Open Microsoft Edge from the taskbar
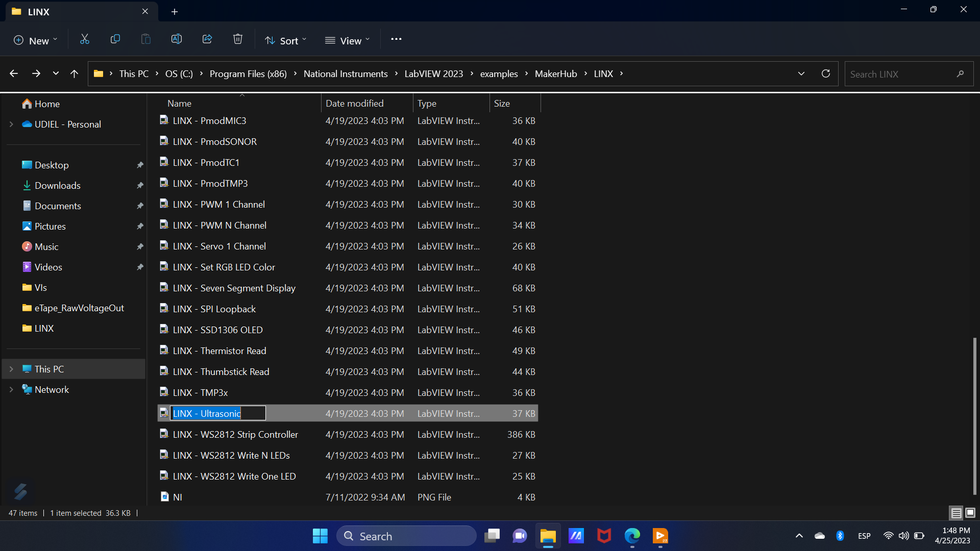 632,536
